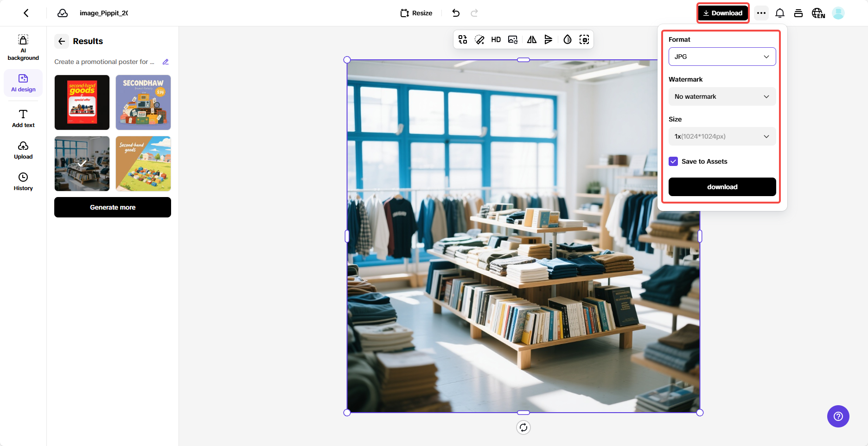Adjust opacity with the droplet icon
868x446 pixels.
(568, 39)
